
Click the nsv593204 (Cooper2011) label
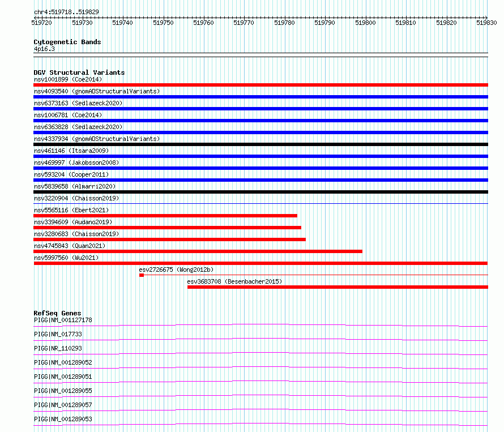pos(71,174)
